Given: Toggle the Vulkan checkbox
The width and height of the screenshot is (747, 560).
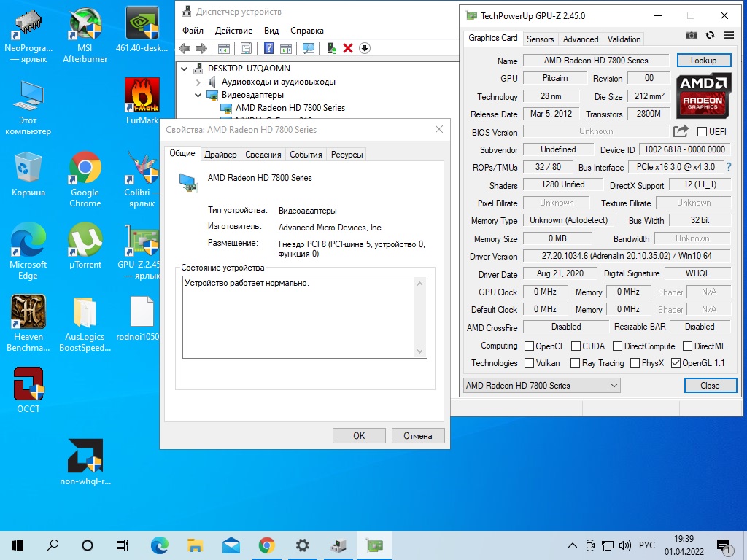Looking at the screenshot, I should pyautogui.click(x=529, y=363).
